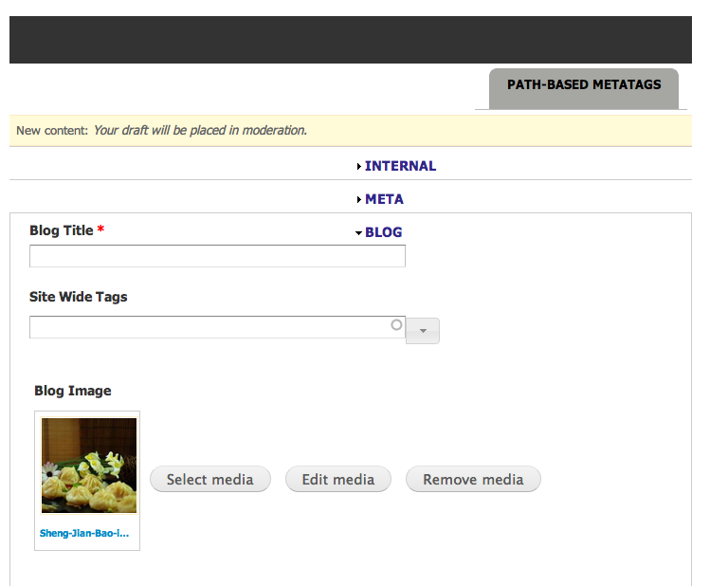
Task: Expand the Internal section arrow
Action: click(359, 167)
